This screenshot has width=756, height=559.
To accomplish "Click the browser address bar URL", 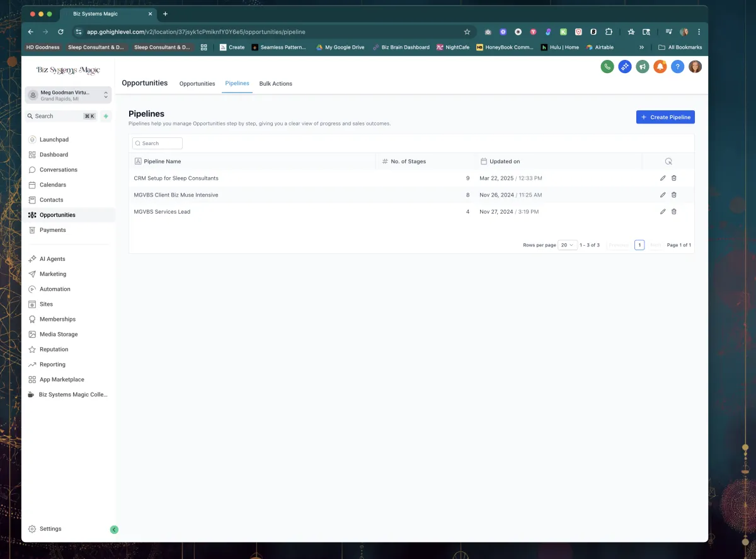I will (196, 32).
